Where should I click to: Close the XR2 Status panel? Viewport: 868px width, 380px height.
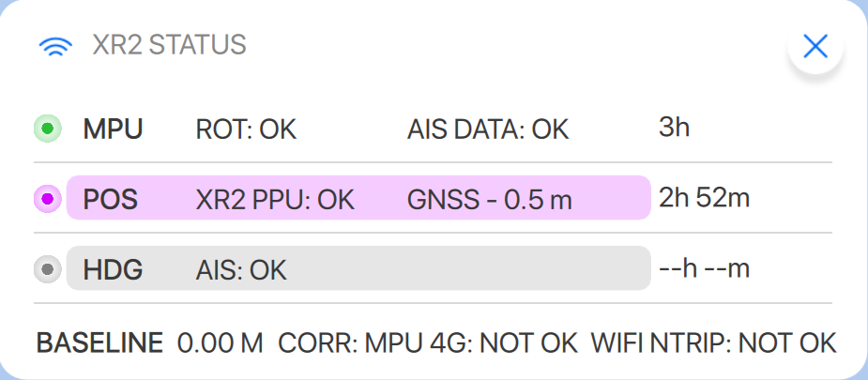click(815, 46)
